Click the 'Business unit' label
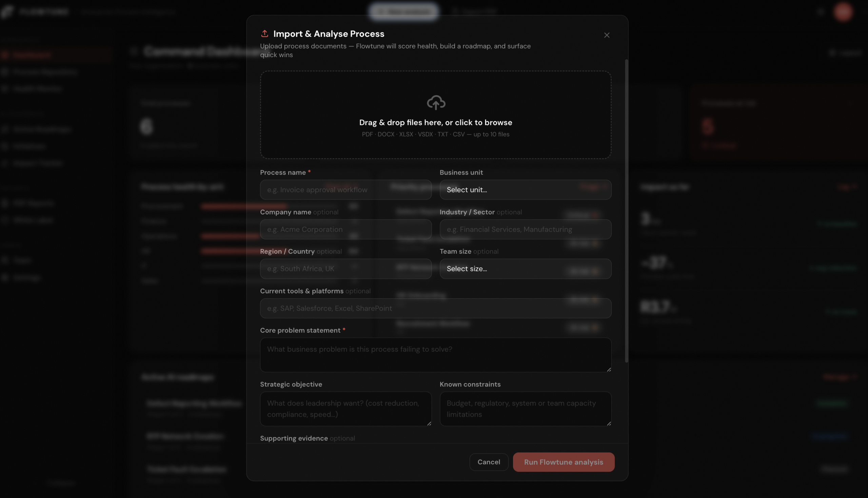 (461, 172)
